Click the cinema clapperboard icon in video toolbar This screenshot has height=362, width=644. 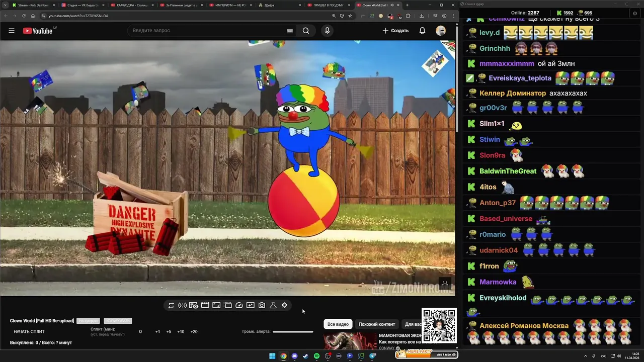point(205,305)
